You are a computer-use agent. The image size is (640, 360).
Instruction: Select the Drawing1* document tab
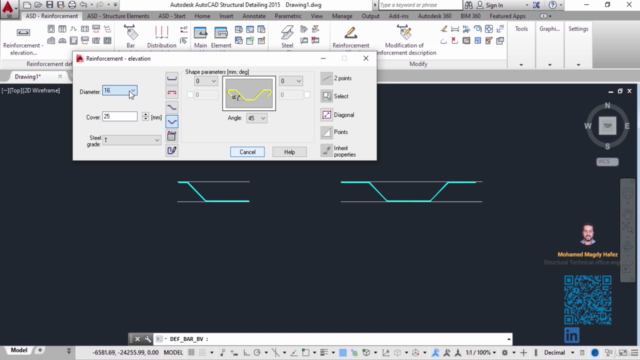pos(28,76)
